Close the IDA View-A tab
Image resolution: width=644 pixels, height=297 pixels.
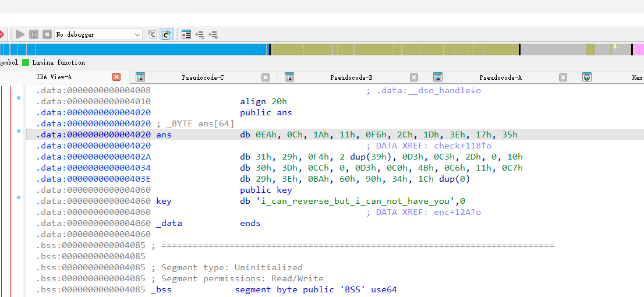(x=116, y=77)
